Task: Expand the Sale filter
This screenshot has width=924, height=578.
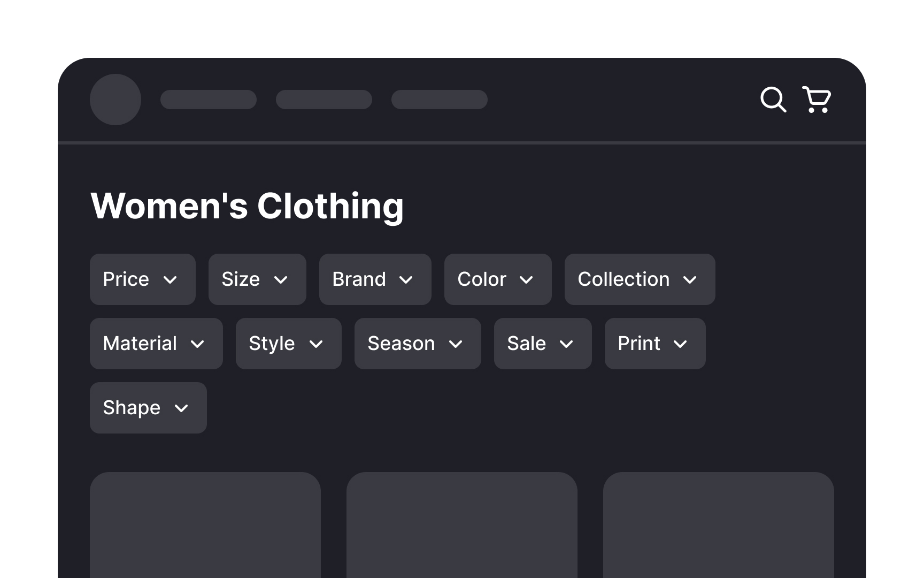Action: [543, 344]
